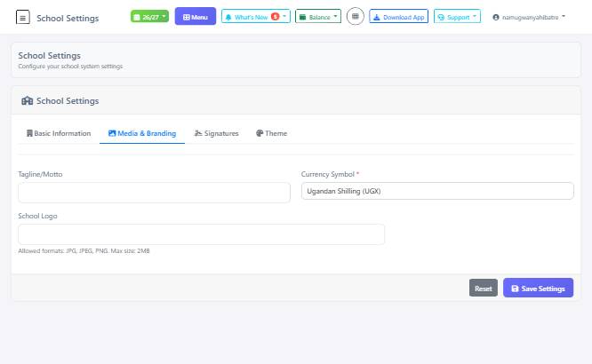592x364 pixels.
Task: Click the bookmark icon on Basic Information
Action: click(29, 133)
